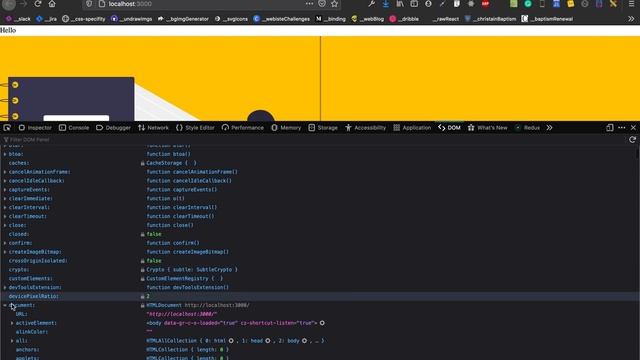Expand the clearImmediate property
This screenshot has height=360, width=640.
click(x=5, y=199)
